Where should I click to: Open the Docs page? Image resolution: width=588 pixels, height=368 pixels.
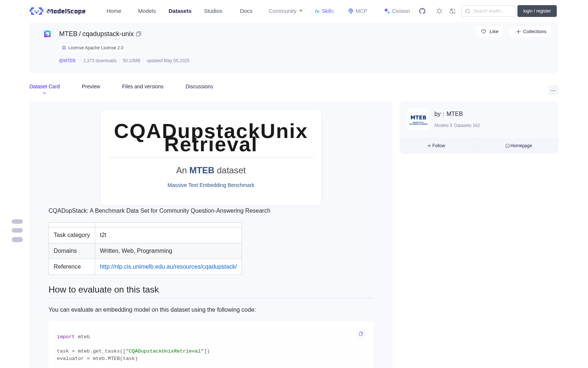point(246,11)
